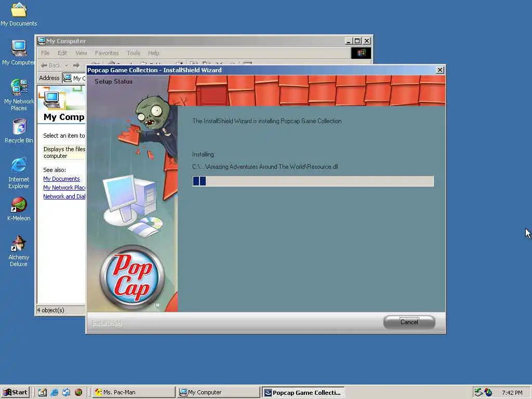The image size is (532, 399).
Task: Click the network connection tray icon
Action: coord(478,392)
